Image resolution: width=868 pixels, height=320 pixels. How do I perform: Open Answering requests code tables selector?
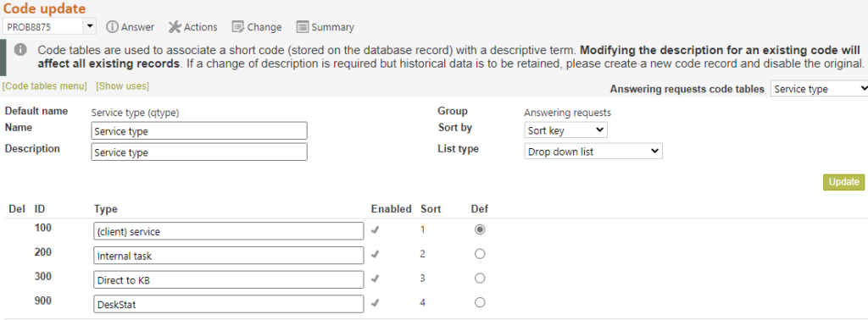coord(820,89)
